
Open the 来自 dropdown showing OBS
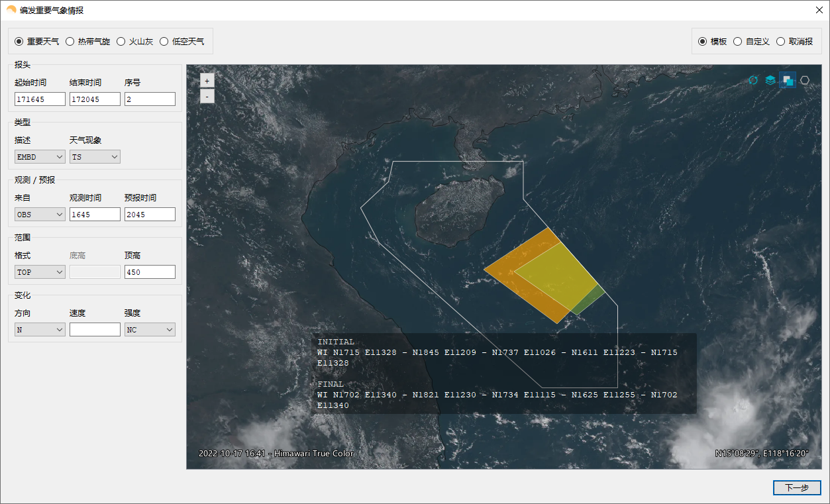[40, 215]
